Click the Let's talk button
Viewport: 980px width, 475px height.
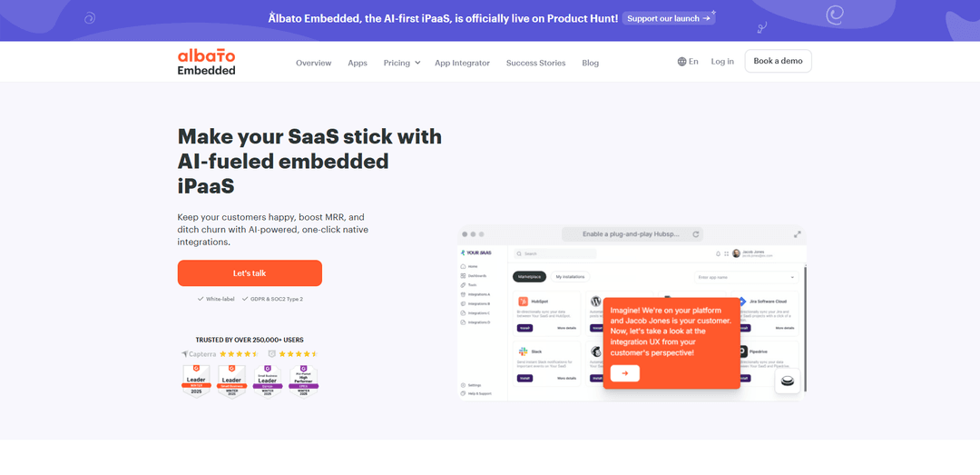(250, 272)
